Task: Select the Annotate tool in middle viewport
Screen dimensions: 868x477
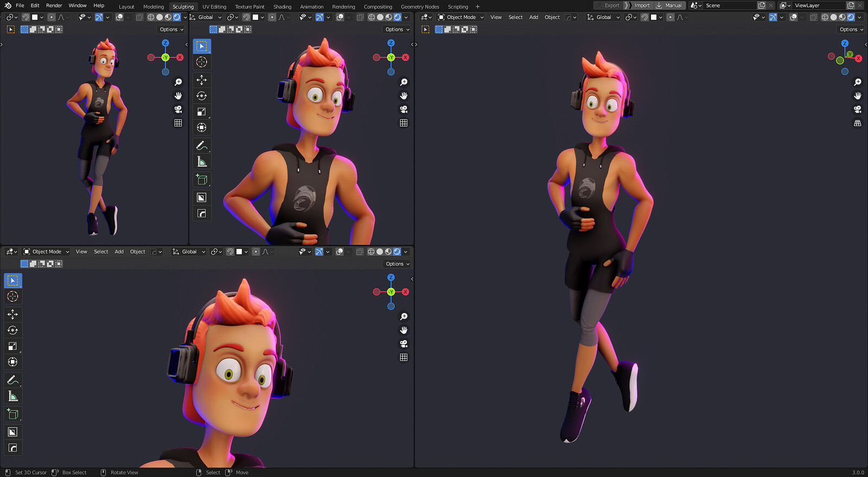Action: (x=202, y=146)
